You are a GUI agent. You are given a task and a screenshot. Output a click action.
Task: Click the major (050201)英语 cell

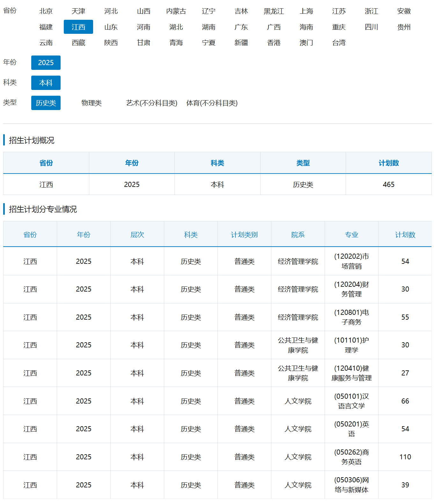click(x=351, y=429)
